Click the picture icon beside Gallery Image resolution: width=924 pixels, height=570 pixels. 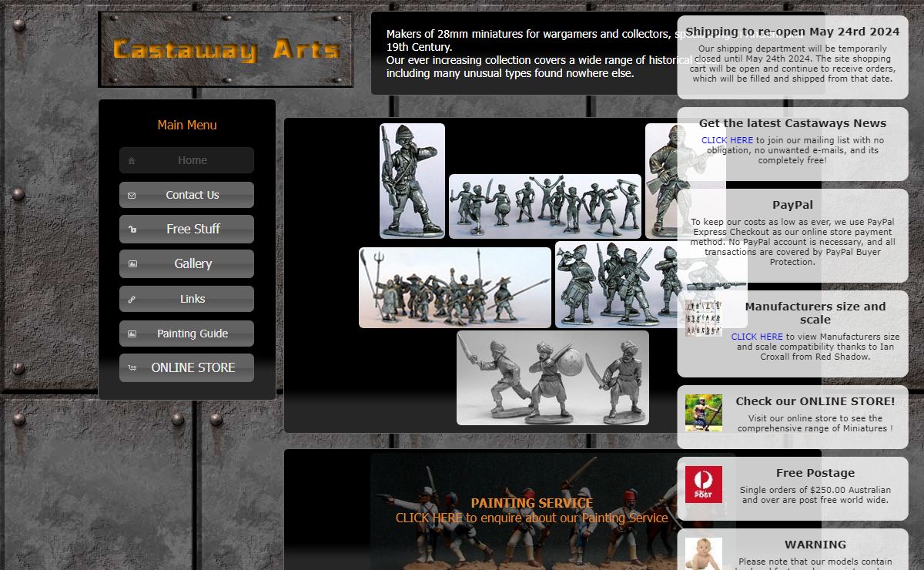[x=132, y=264]
